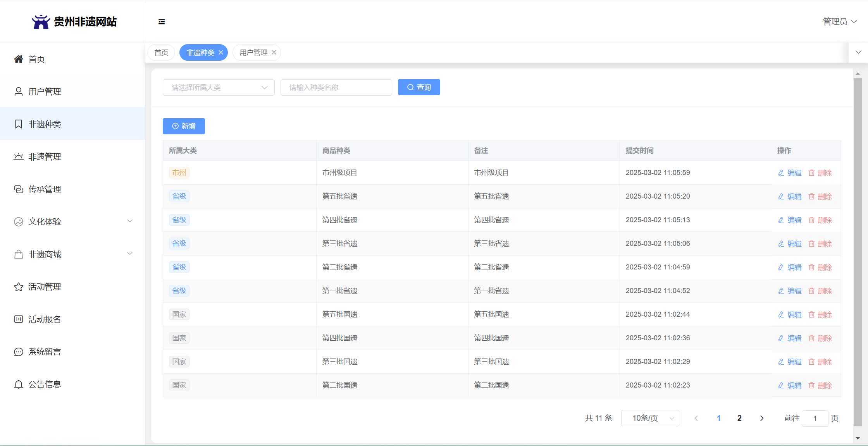Open the 请选择所属大类 dropdown
The width and height of the screenshot is (868, 446).
219,87
